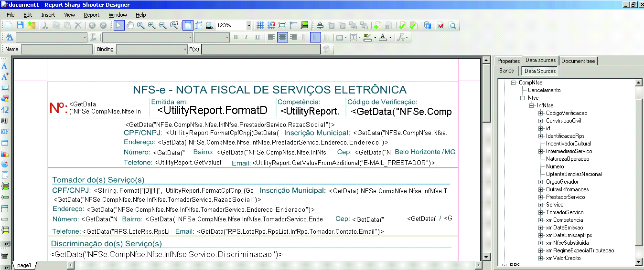The width and height of the screenshot is (644, 270).
Task: Collapse the CompNfse tree node
Action: [514, 83]
